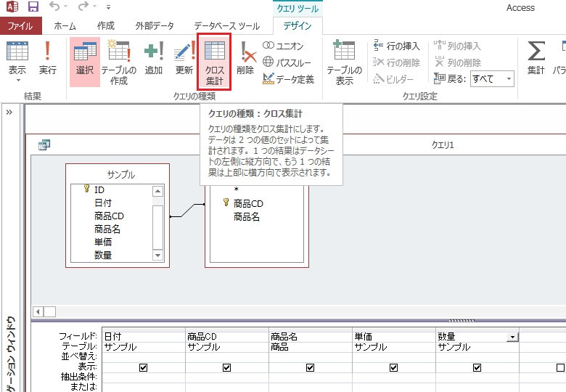The height and width of the screenshot is (392, 566).
Task: Click the ユニオン query button
Action: [283, 46]
